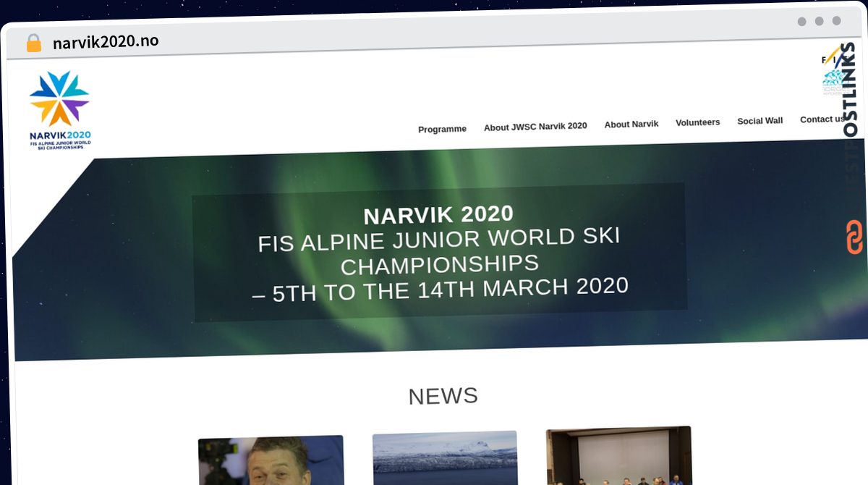Open About JWSC Narvik 2020 page
This screenshot has height=485, width=868.
535,126
